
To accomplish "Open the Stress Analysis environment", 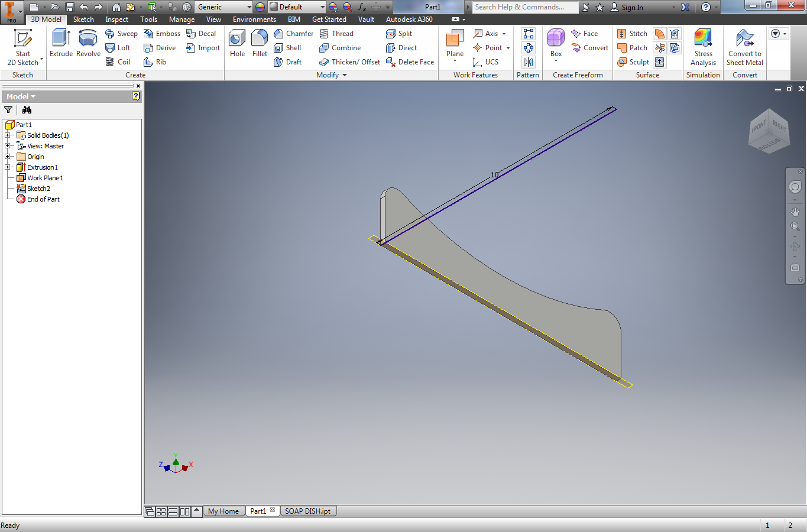I will point(703,47).
